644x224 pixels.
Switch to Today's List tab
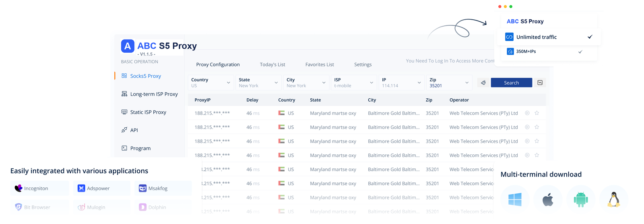(272, 64)
